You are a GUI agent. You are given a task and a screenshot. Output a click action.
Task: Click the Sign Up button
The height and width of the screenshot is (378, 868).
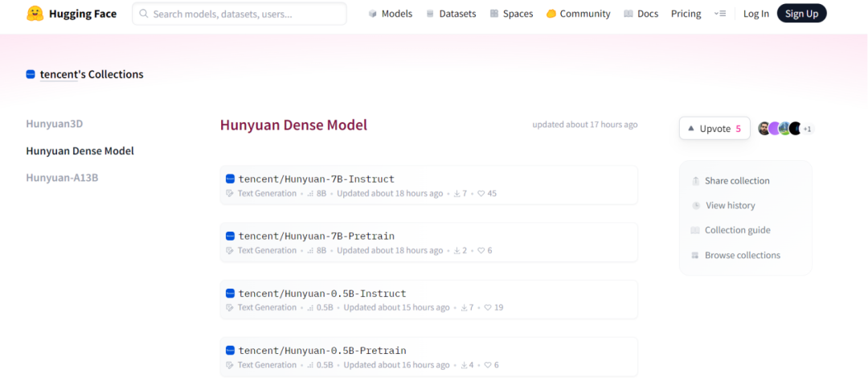(801, 14)
